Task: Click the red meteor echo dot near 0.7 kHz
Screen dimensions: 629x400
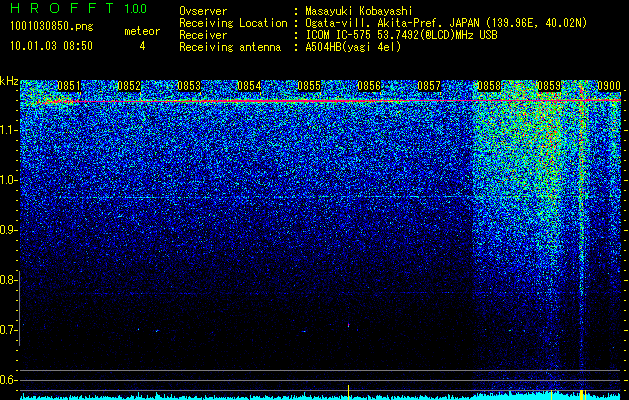Action: [348, 325]
